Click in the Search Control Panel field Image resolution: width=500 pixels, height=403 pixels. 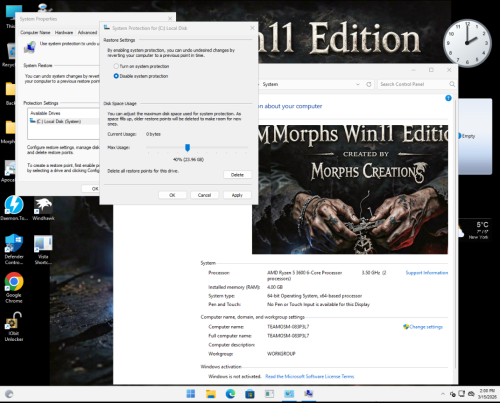(413, 84)
